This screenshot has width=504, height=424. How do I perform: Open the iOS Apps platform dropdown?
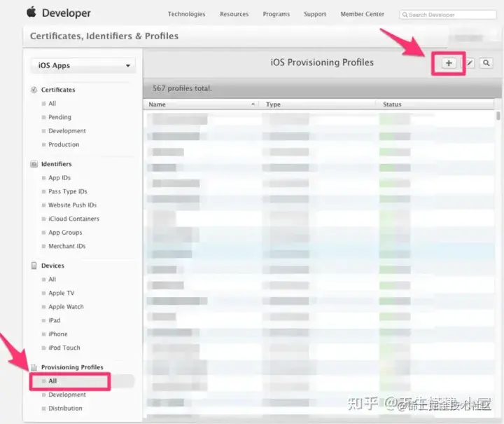[x=83, y=66]
